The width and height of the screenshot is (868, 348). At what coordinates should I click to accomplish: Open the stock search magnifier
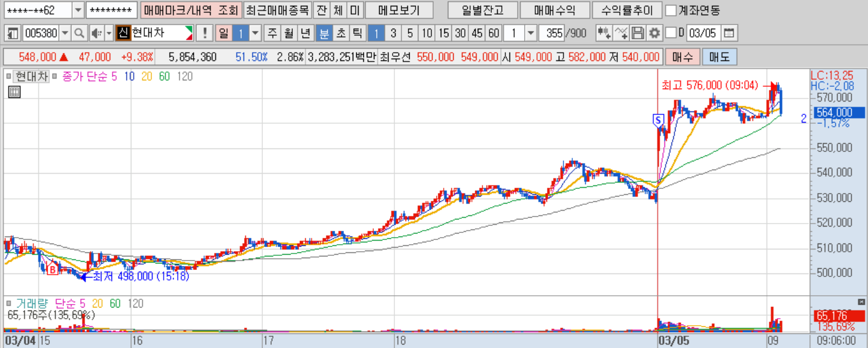click(x=79, y=33)
